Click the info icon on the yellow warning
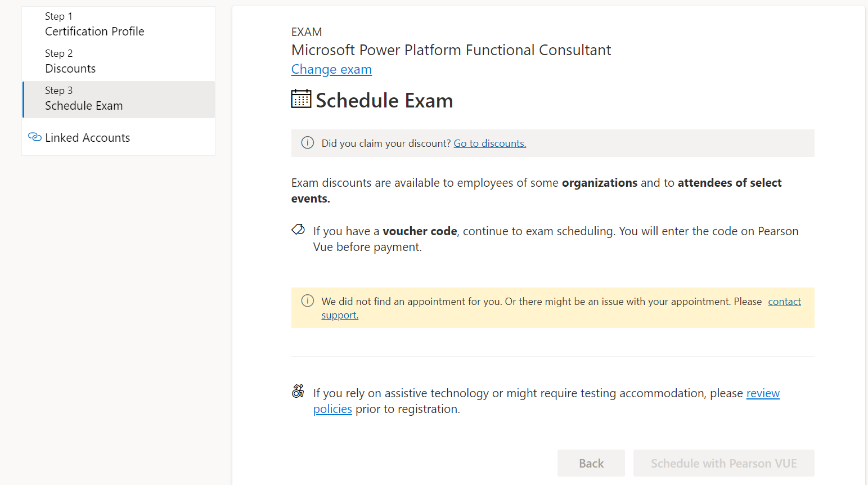Viewport: 868px width, 485px height. 307,300
